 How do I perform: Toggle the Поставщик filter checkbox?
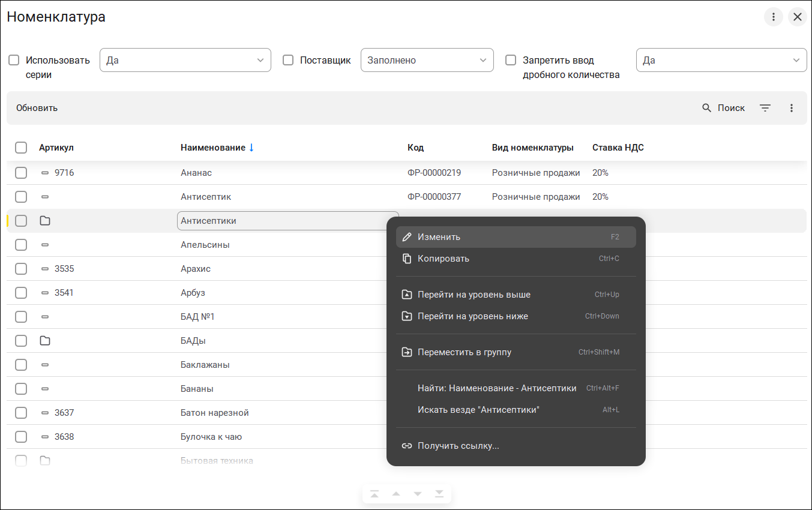(x=288, y=60)
